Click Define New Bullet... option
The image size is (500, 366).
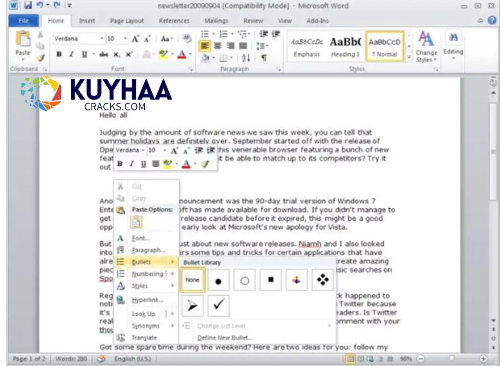[x=225, y=338]
